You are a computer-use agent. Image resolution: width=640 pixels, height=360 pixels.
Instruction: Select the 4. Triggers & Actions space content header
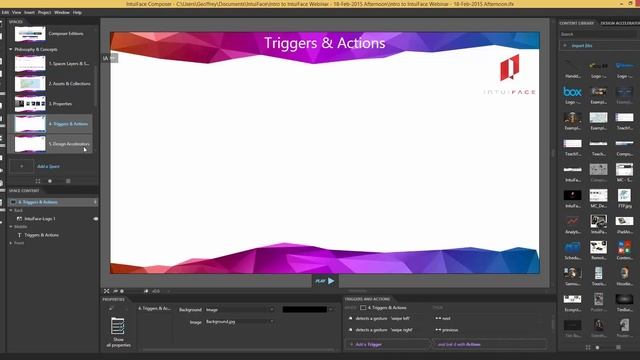(x=53, y=202)
